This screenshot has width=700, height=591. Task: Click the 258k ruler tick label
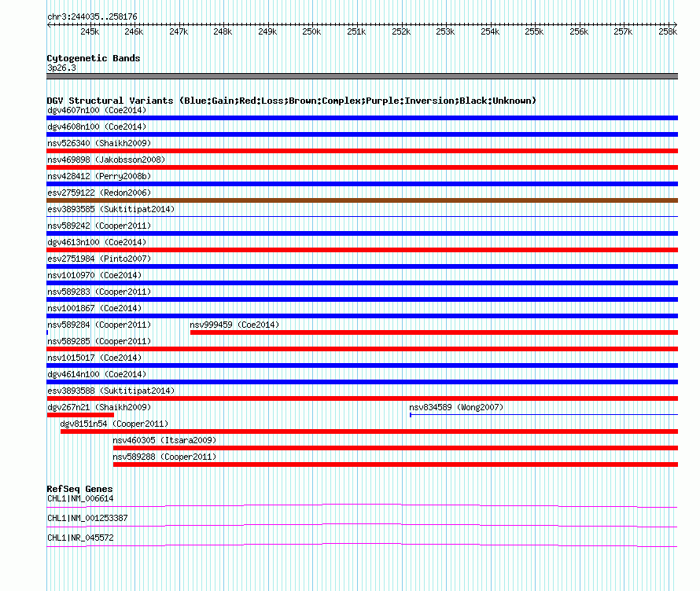point(668,31)
